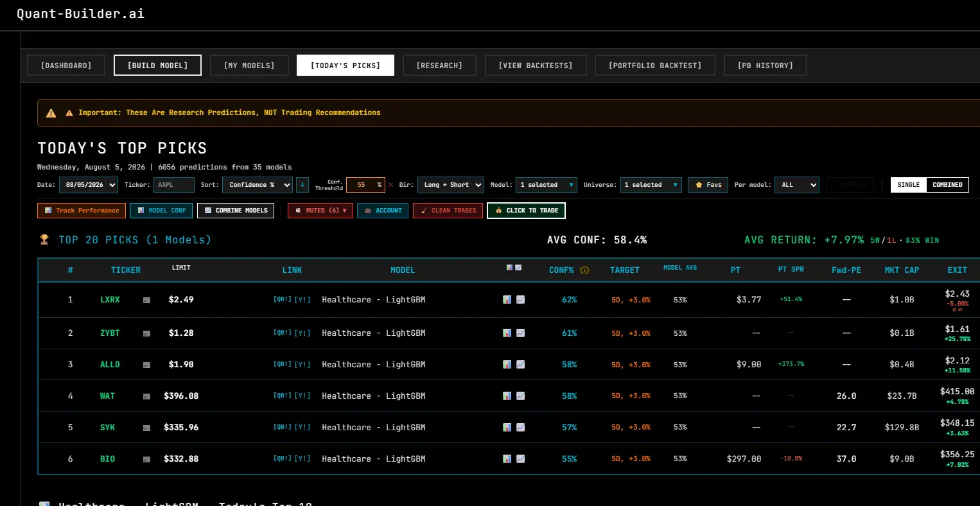Click the ALLO ticker symbol
The height and width of the screenshot is (506, 980).
[110, 364]
